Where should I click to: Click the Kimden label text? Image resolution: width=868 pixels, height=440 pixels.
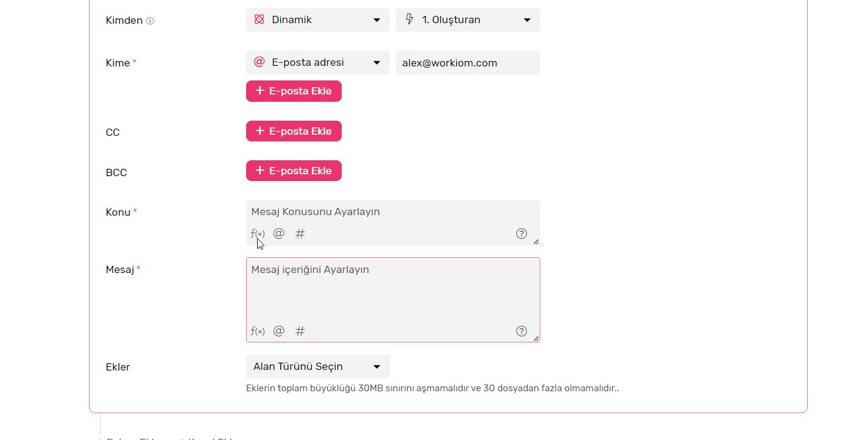tap(124, 20)
